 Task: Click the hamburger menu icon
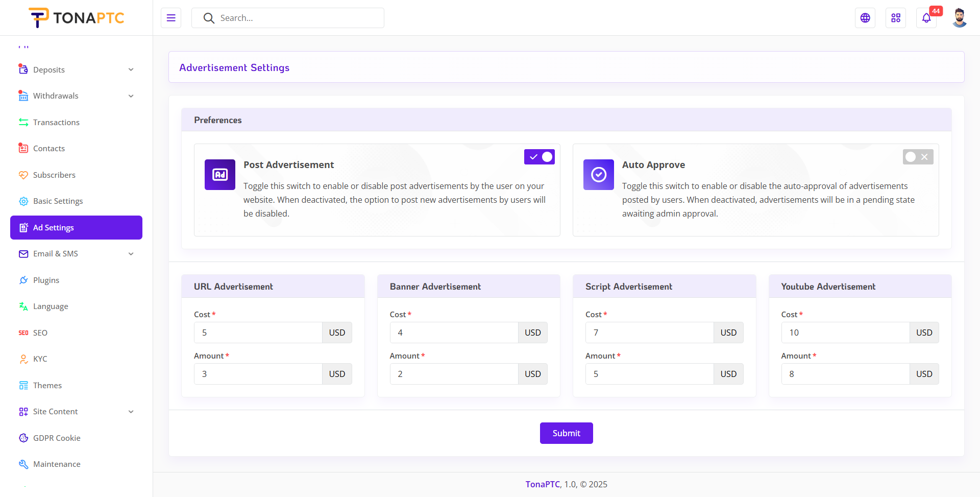[x=171, y=18]
